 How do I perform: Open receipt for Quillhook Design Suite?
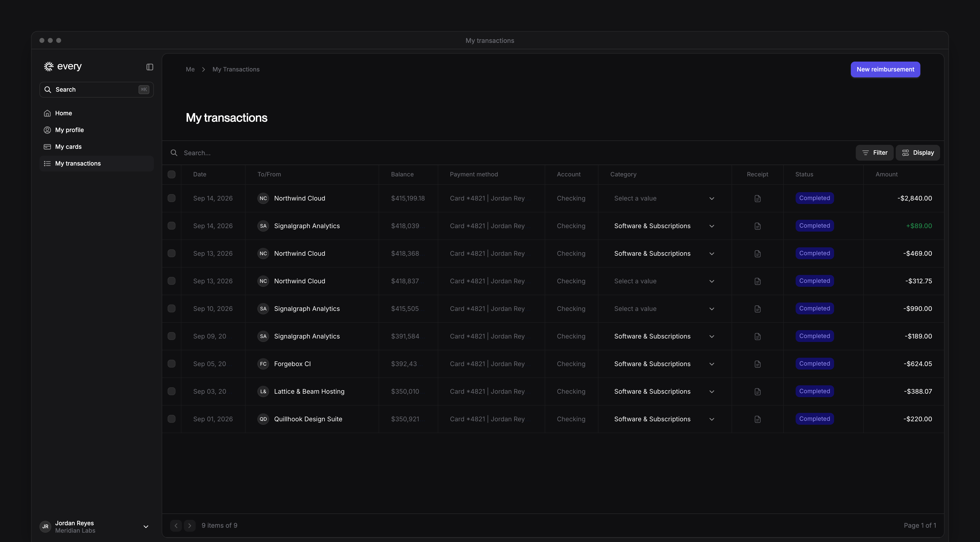757,419
